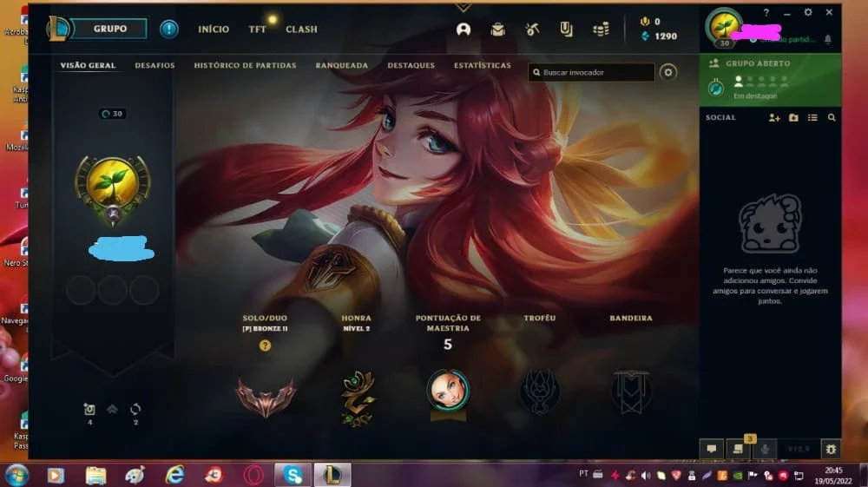Open the TFT tab
868x487 pixels.
258,30
